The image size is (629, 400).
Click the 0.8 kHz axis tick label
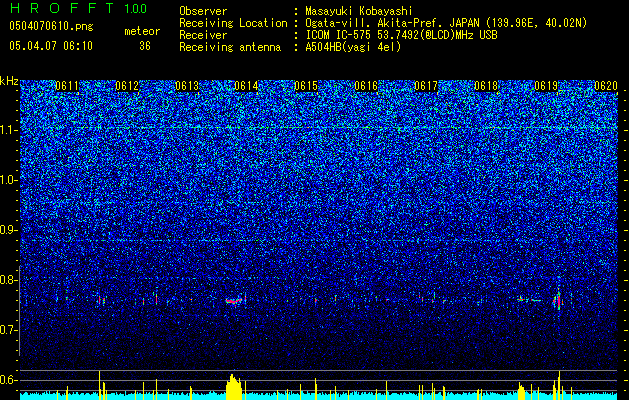tap(7, 280)
